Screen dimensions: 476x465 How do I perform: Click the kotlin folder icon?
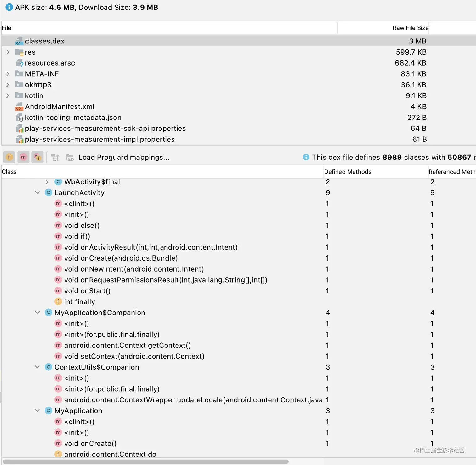(x=19, y=95)
